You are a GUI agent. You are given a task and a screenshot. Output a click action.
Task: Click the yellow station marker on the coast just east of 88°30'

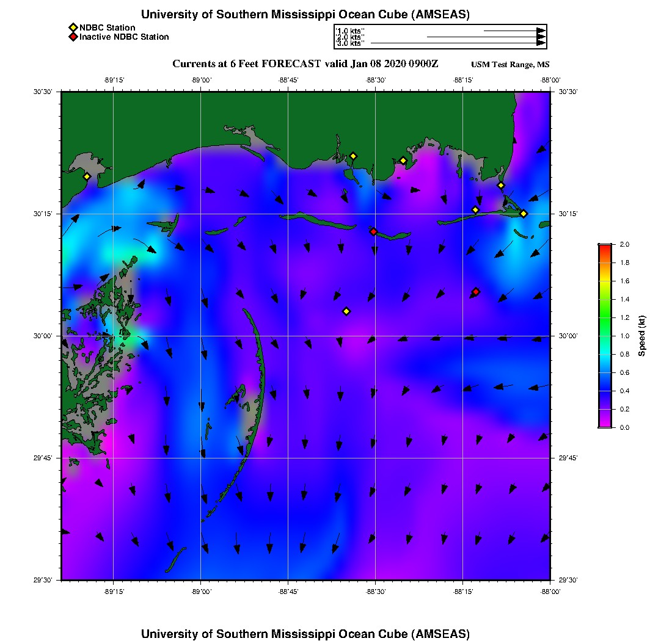[403, 161]
